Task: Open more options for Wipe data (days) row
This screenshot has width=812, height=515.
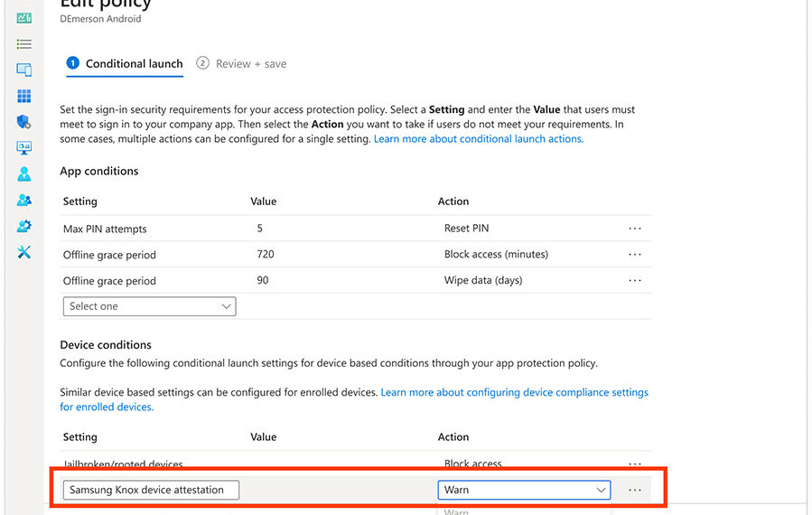Action: click(x=635, y=280)
